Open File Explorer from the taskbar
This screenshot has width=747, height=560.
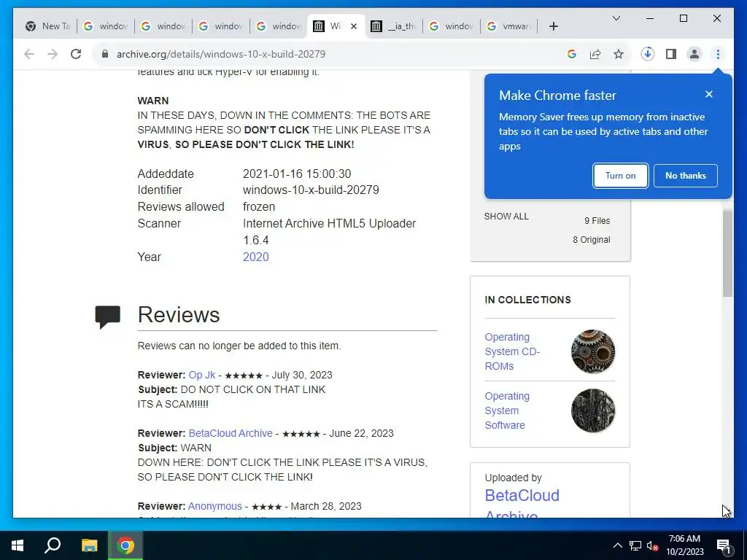click(89, 545)
